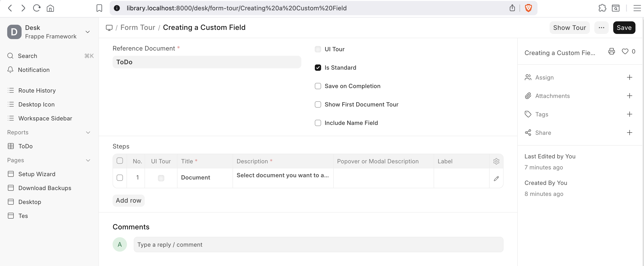The image size is (644, 266).
Task: Open Route History in sidebar
Action: tap(37, 91)
